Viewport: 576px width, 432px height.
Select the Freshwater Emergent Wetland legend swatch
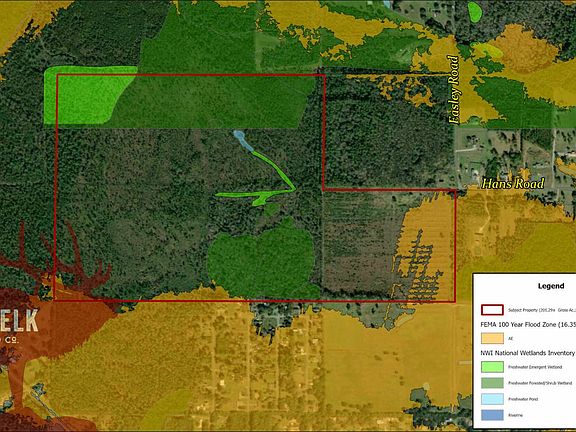[492, 367]
